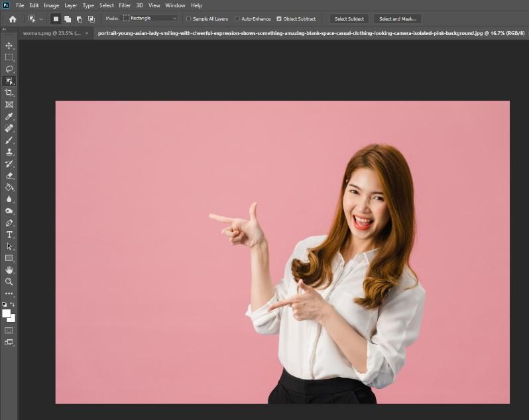The height and width of the screenshot is (420, 529).
Task: Expand the collapsed toolbar double-arrow
Action: click(x=4, y=30)
